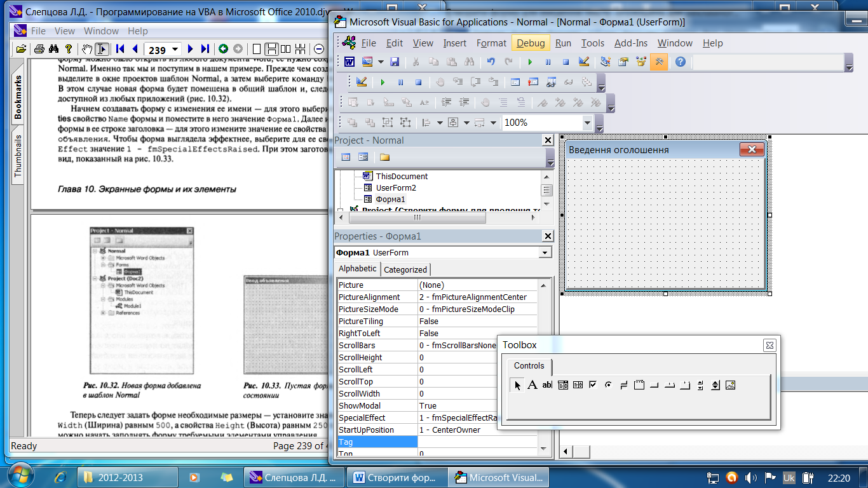Open the Center dropdown arrow on UserForm toolbar
The width and height of the screenshot is (868, 488).
465,123
